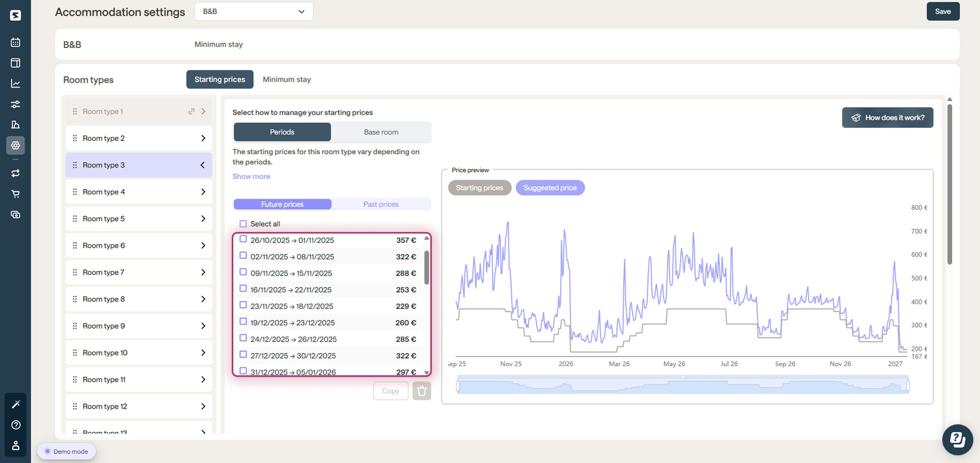Open the layout panel sidebar icon
The image size is (980, 463).
pos(15,63)
